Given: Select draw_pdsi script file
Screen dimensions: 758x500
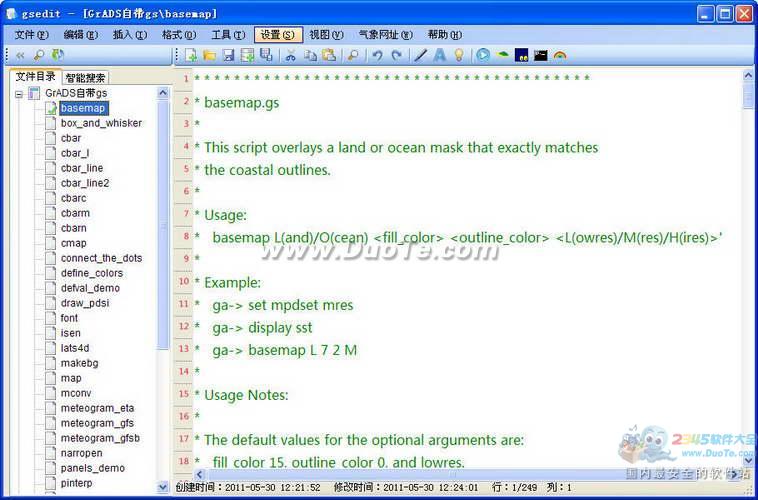Looking at the screenshot, I should point(85,303).
